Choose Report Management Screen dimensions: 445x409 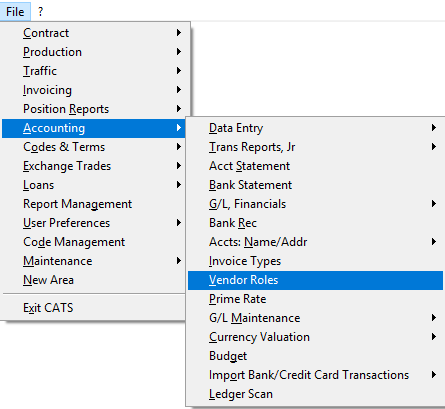[94, 204]
